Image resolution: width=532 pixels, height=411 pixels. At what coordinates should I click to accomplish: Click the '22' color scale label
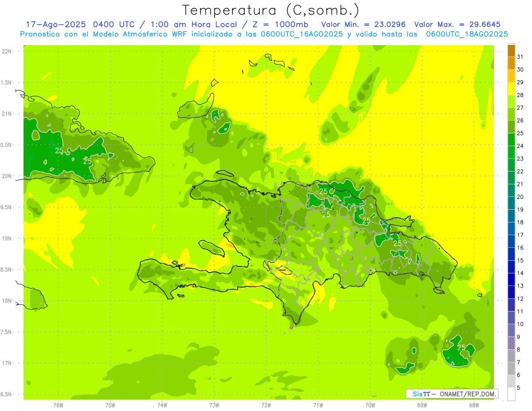[520, 172]
